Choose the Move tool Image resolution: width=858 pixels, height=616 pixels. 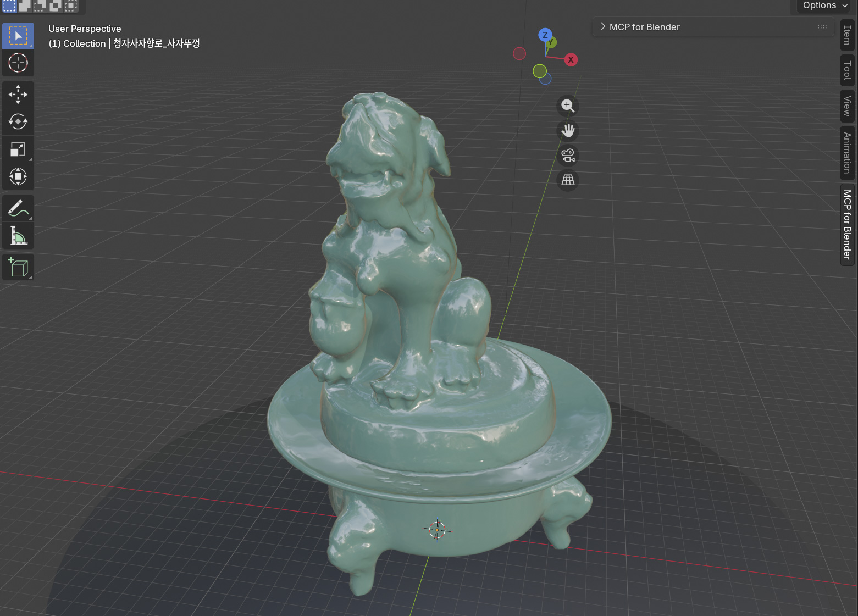(x=18, y=95)
